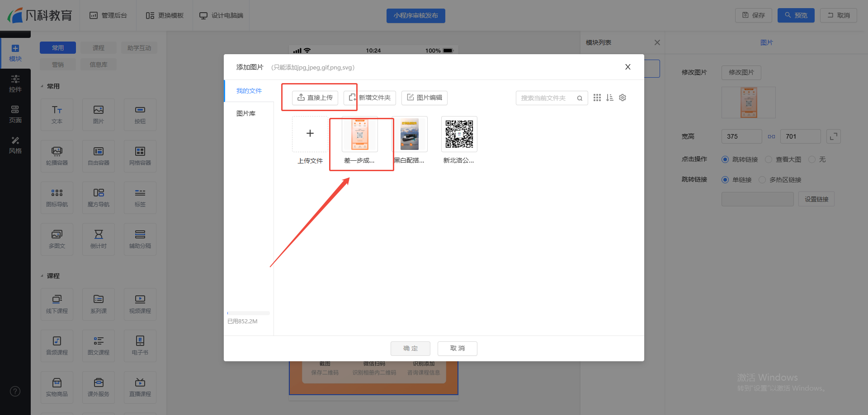Click the plus upload file tile
This screenshot has height=415, width=868.
[x=310, y=134]
